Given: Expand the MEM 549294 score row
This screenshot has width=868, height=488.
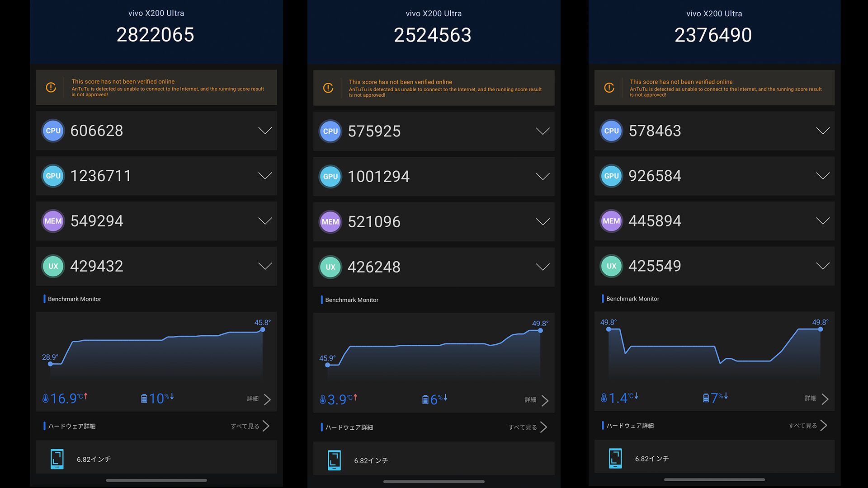Looking at the screenshot, I should pos(156,221).
